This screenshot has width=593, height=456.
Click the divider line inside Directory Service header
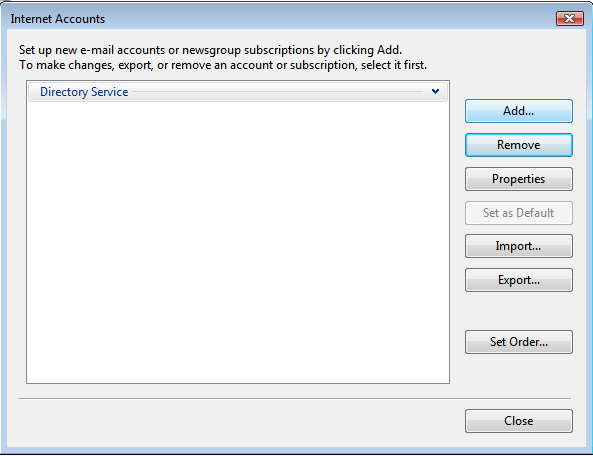point(277,92)
